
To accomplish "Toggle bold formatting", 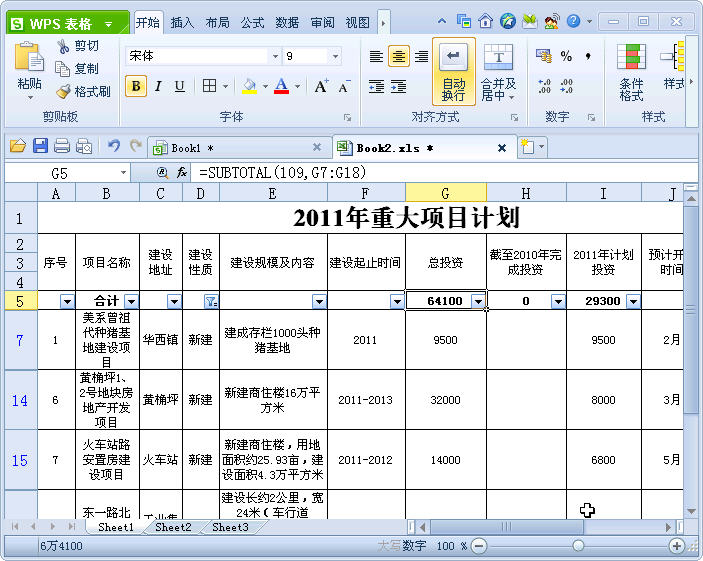I will coord(136,87).
